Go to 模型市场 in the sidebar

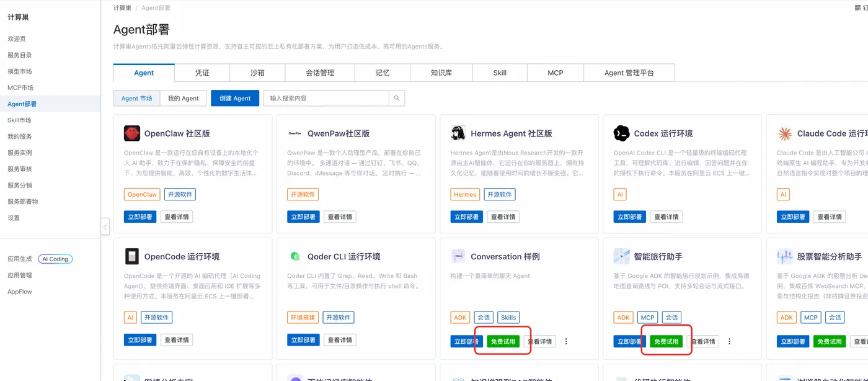[20, 71]
